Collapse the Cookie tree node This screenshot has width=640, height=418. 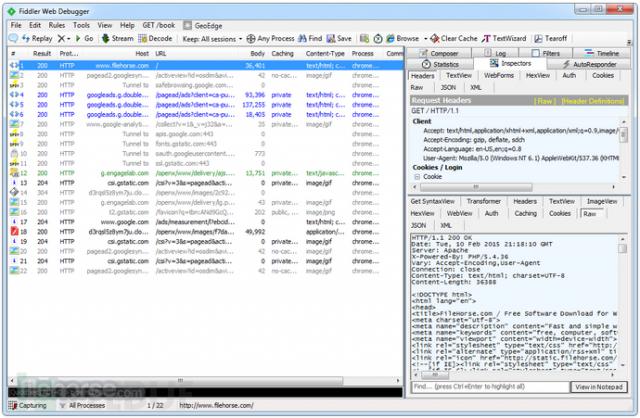tap(417, 177)
